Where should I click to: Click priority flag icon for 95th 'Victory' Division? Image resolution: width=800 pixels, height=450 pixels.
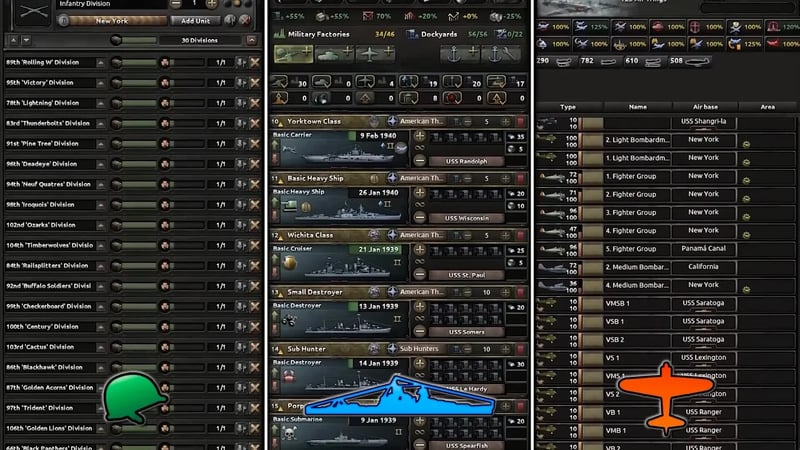pyautogui.click(x=241, y=83)
